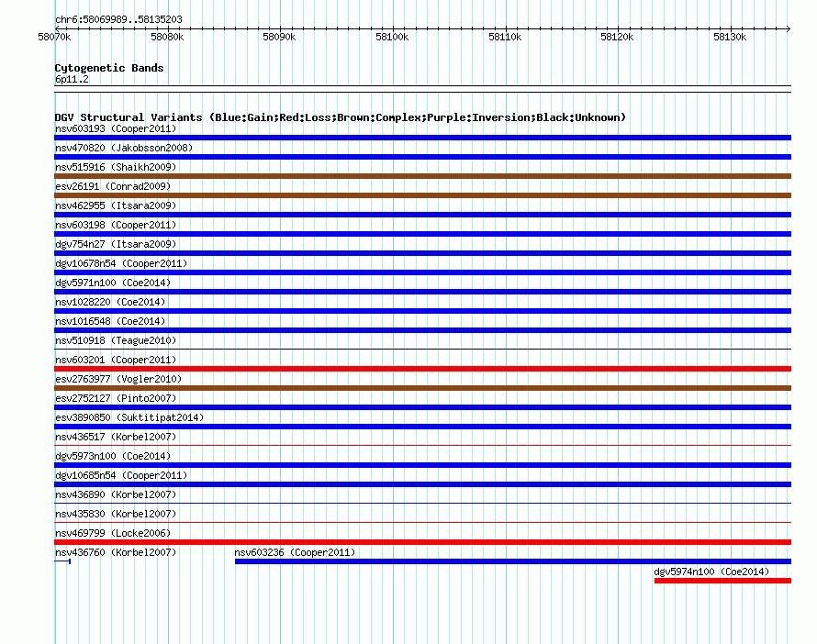Click the red bar under nsv603201 (Cooper2011)

tap(422, 369)
